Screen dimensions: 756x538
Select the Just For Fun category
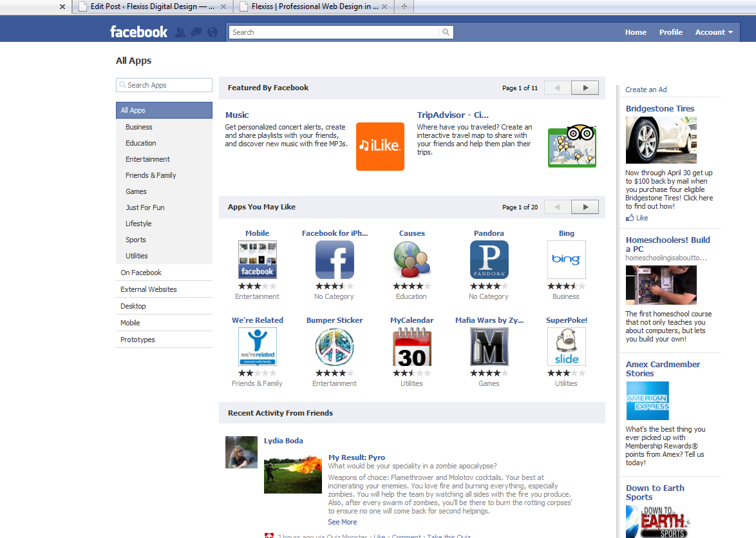coord(145,207)
